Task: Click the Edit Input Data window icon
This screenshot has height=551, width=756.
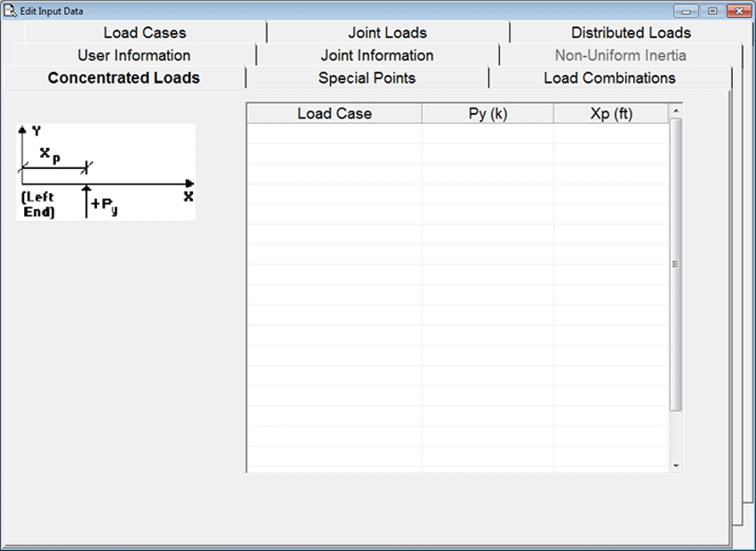Action: (x=12, y=11)
